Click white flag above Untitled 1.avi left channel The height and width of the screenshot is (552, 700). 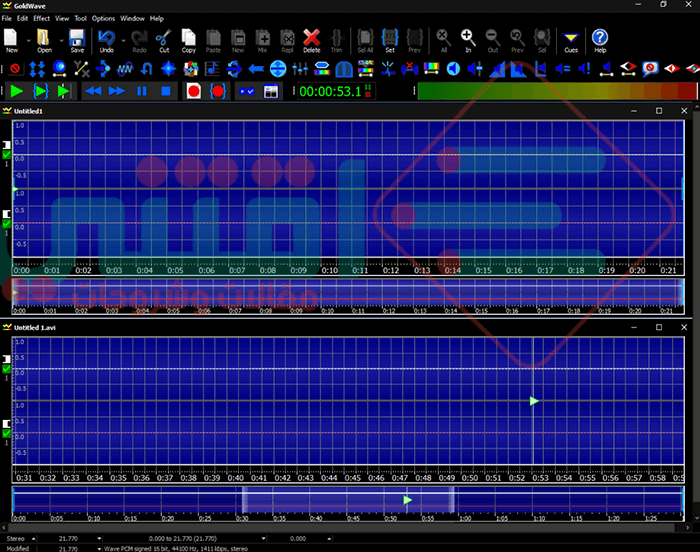coord(6,359)
